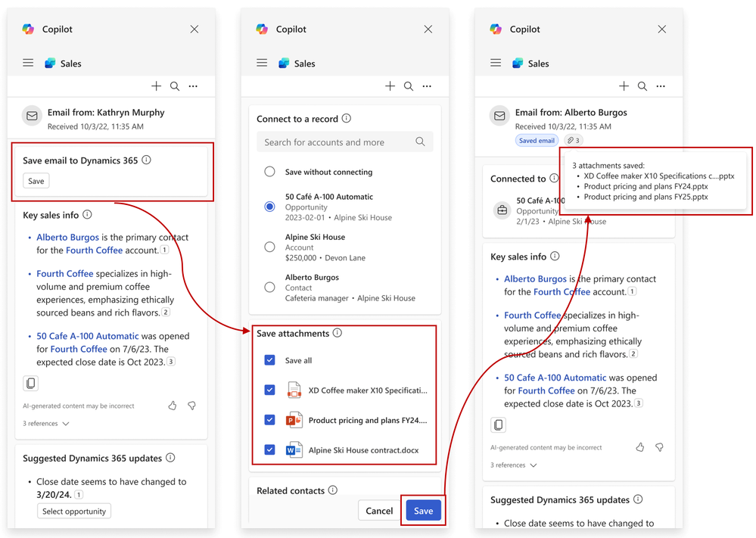Viewport: 756px width, 538px height.
Task: Copy key sales info in left panel
Action: click(30, 383)
